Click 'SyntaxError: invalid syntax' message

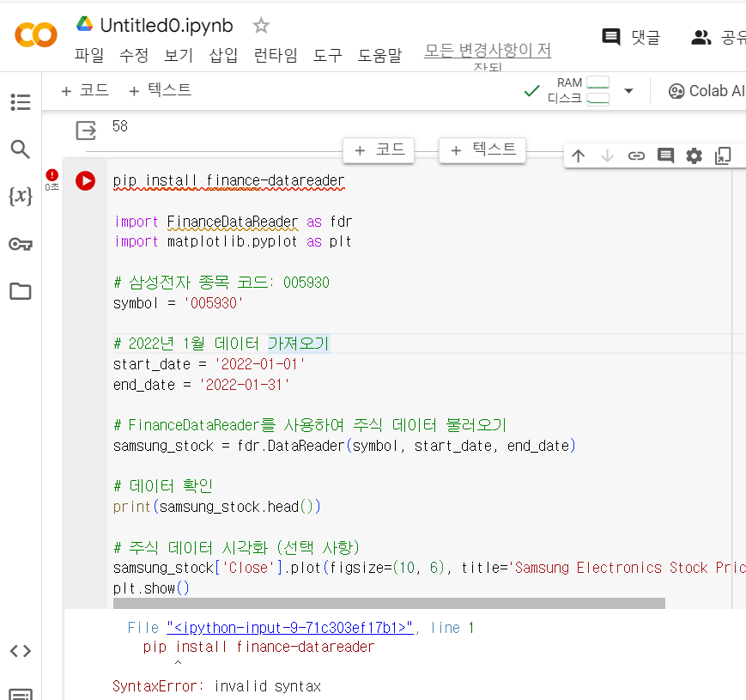pos(216,686)
